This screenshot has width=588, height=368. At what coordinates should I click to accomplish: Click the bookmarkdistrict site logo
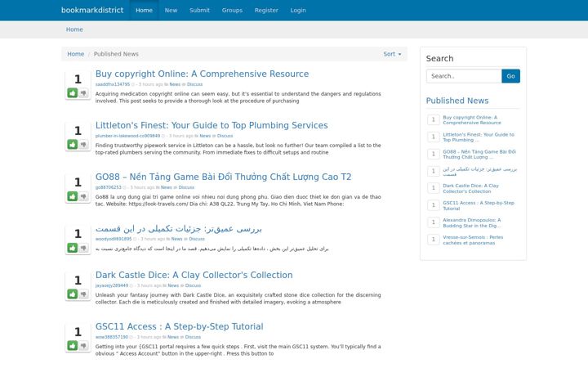tap(92, 10)
